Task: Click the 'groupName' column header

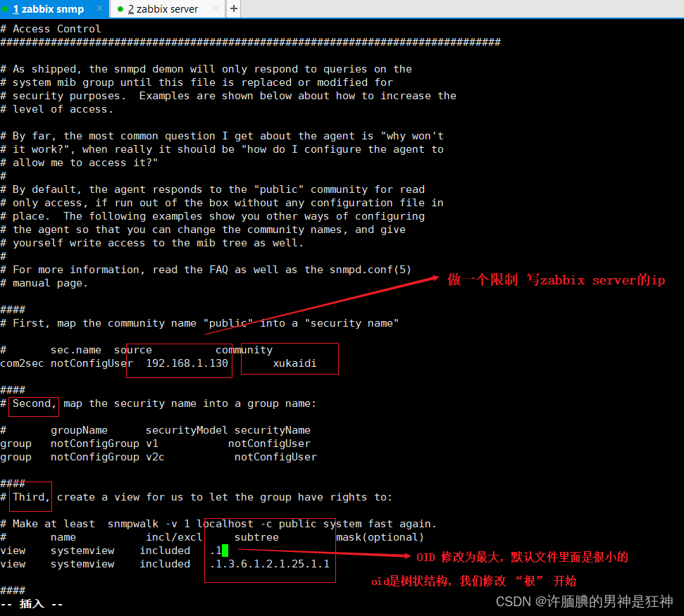Action: click(79, 430)
